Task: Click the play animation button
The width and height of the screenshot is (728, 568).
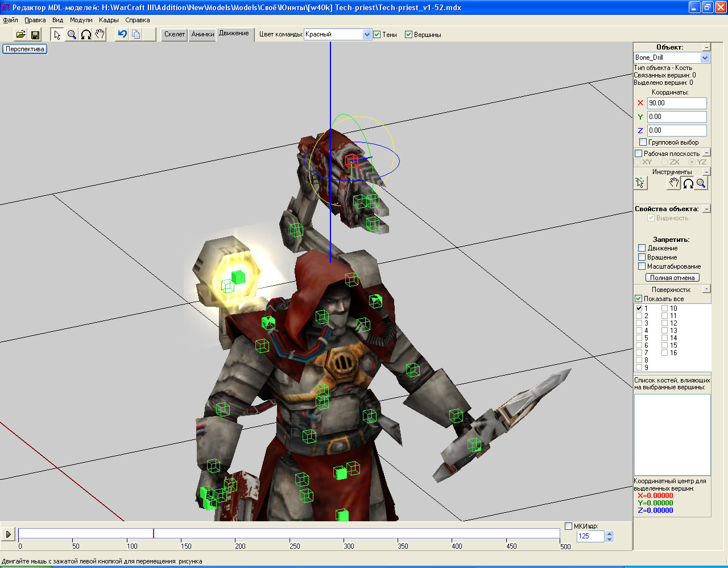Action: click(8, 534)
